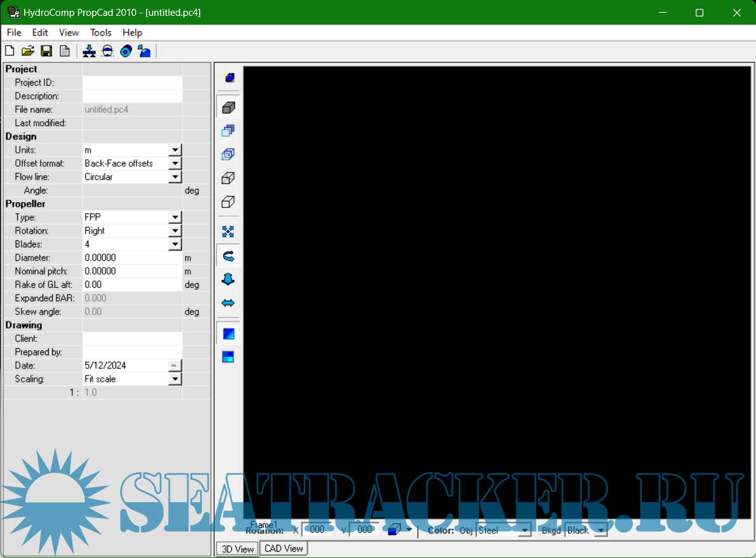Save project with the floppy disk icon
756x558 pixels.
tap(46, 51)
